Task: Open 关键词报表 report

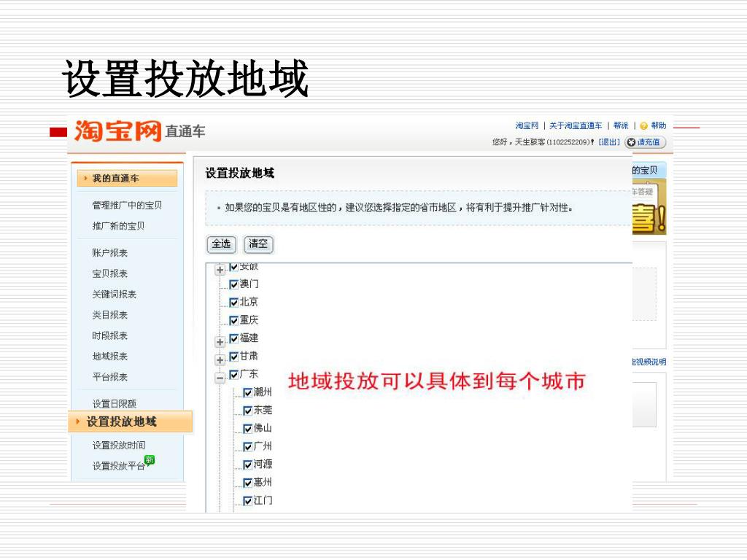Action: [x=114, y=295]
